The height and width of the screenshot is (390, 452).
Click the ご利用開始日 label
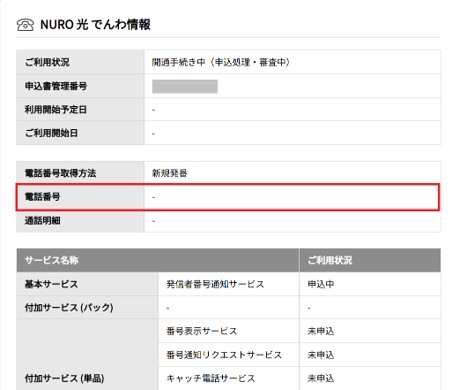tap(51, 133)
